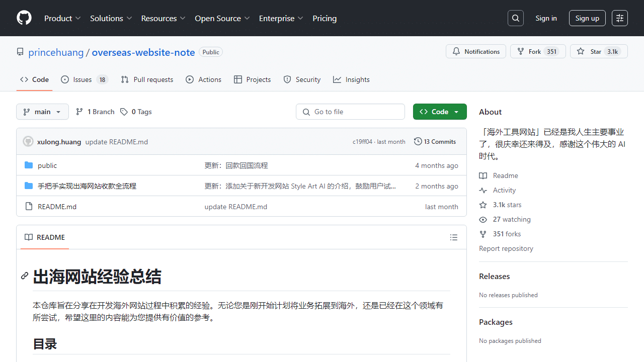Open the header menu icon next to Sign up

[x=620, y=18]
